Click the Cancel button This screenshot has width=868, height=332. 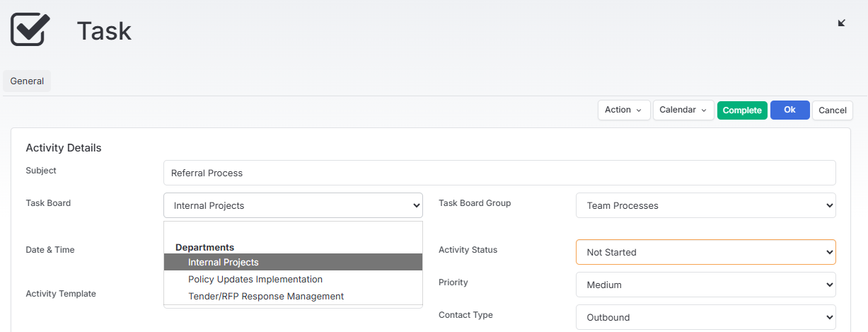[833, 110]
